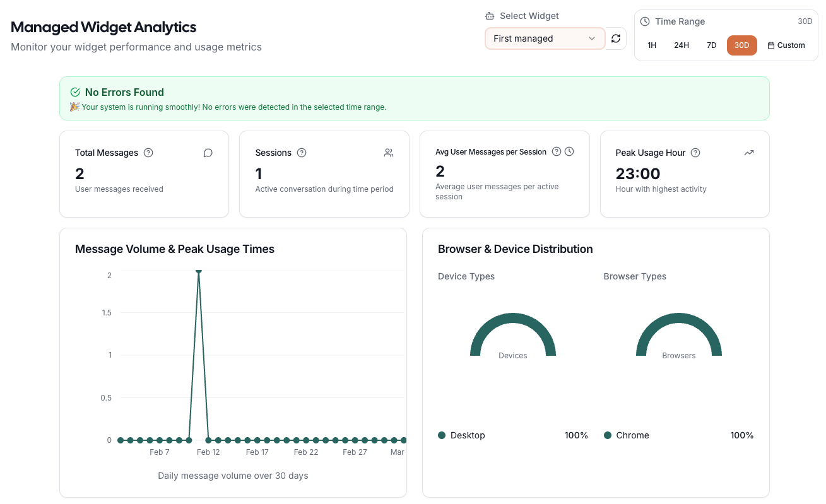
Task: Click the help icon next to Total Messages
Action: [148, 153]
